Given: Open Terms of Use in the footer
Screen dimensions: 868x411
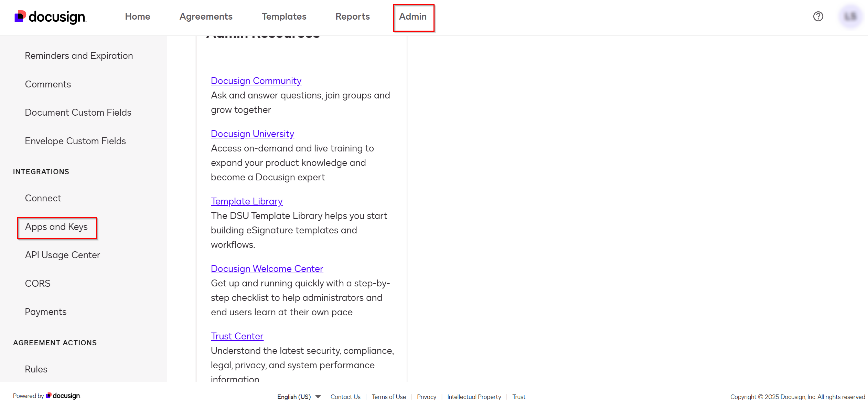Looking at the screenshot, I should tap(389, 397).
